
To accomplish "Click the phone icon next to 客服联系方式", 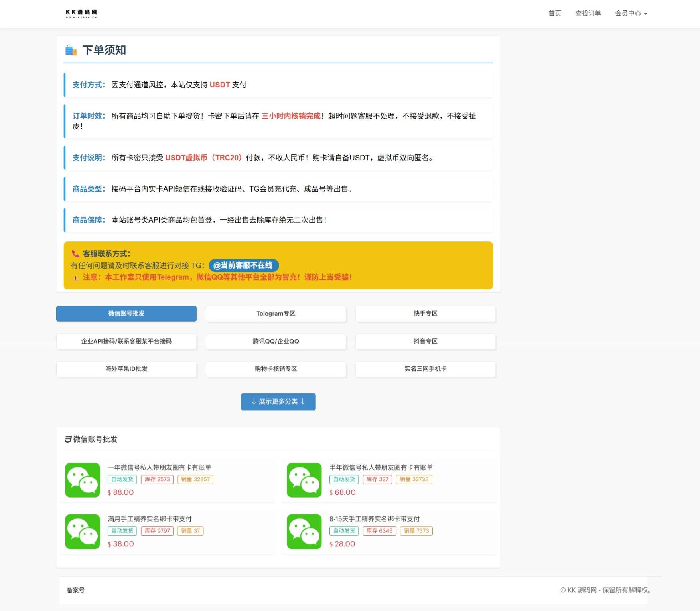I will tap(75, 253).
